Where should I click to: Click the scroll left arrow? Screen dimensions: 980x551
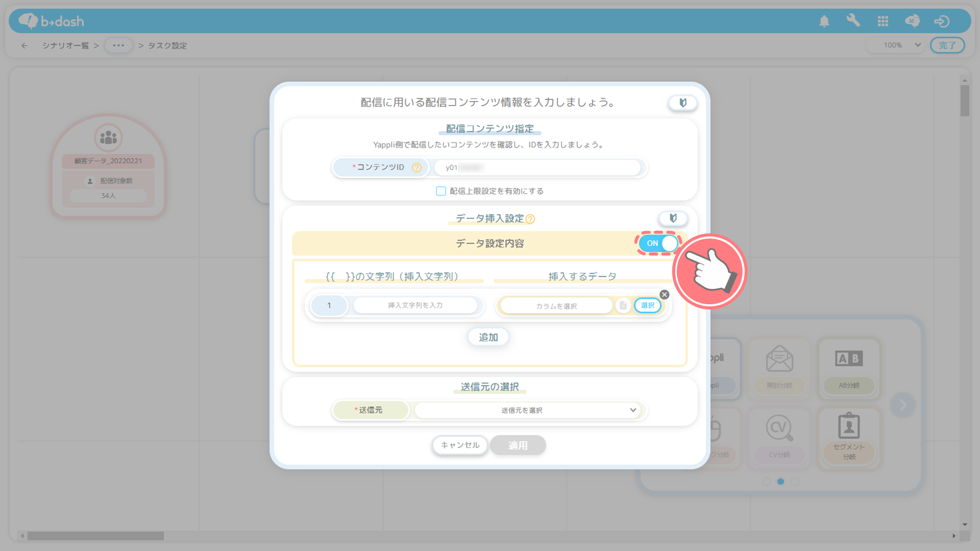(x=22, y=536)
